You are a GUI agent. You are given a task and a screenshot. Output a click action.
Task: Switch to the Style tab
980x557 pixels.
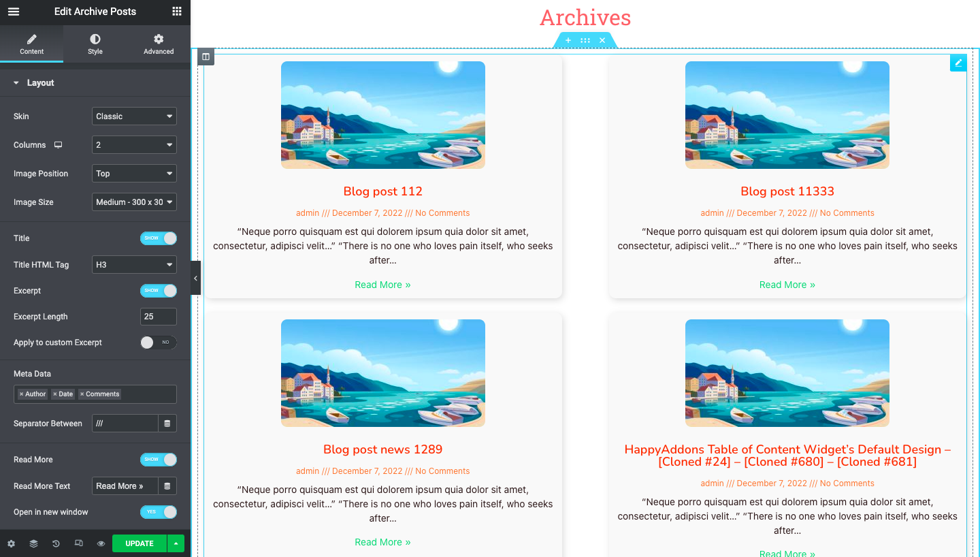pyautogui.click(x=95, y=43)
